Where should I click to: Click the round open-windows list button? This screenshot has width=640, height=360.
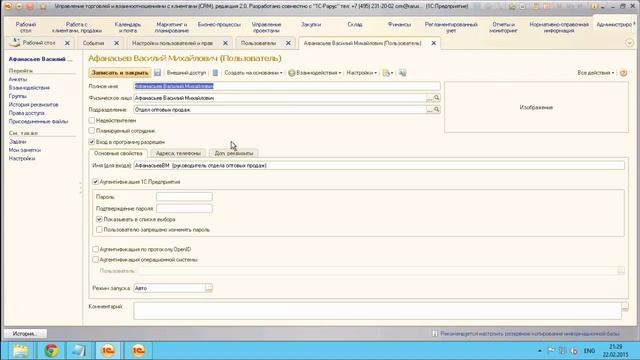point(629,43)
